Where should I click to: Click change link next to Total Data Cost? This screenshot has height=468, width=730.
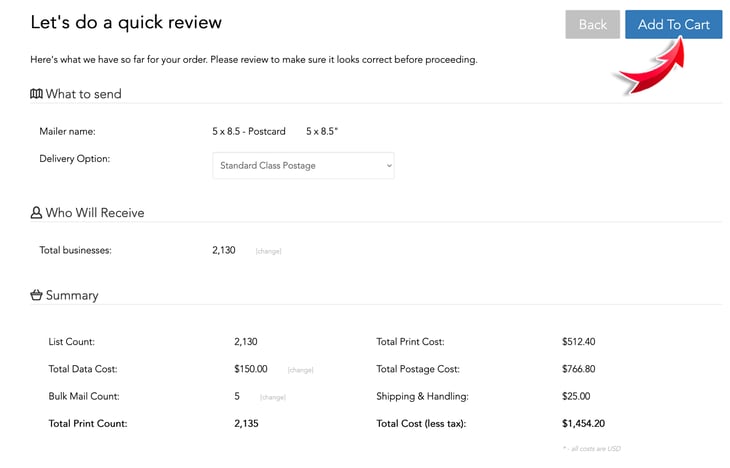(300, 370)
